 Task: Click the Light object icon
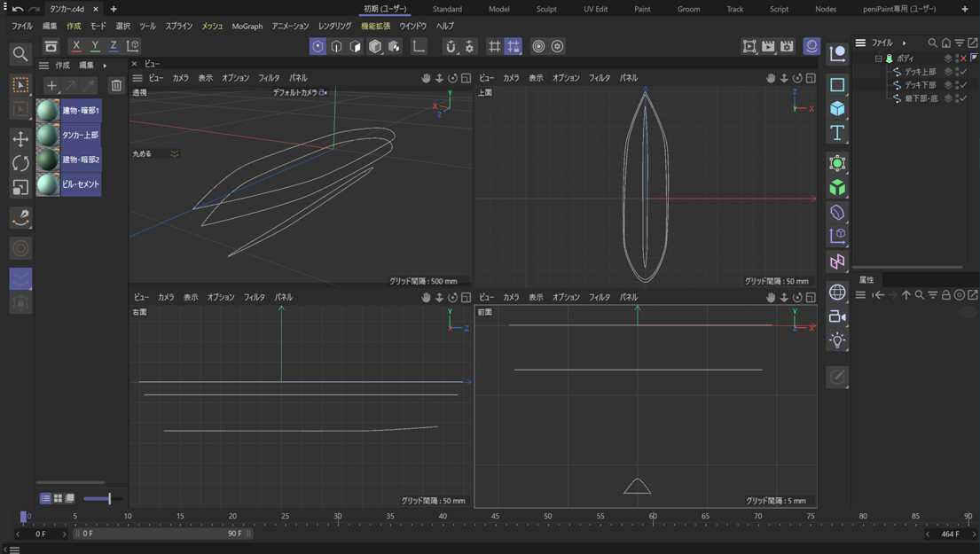(x=837, y=340)
